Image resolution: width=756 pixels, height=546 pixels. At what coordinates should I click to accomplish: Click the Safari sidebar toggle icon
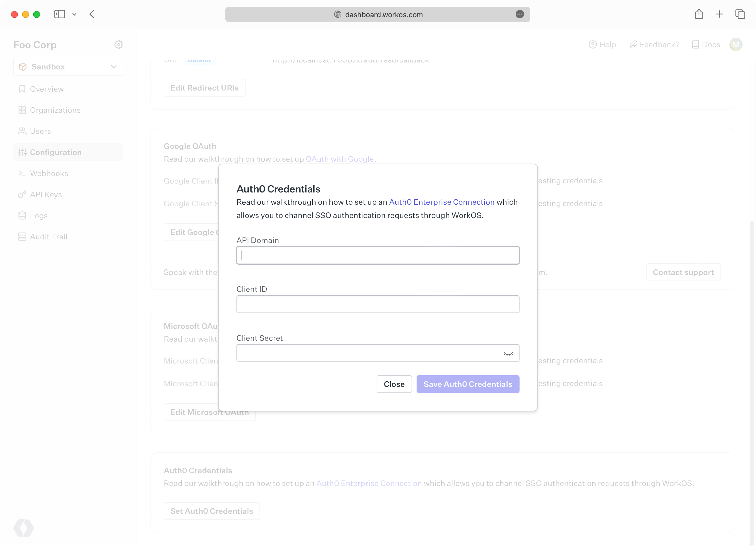[60, 14]
